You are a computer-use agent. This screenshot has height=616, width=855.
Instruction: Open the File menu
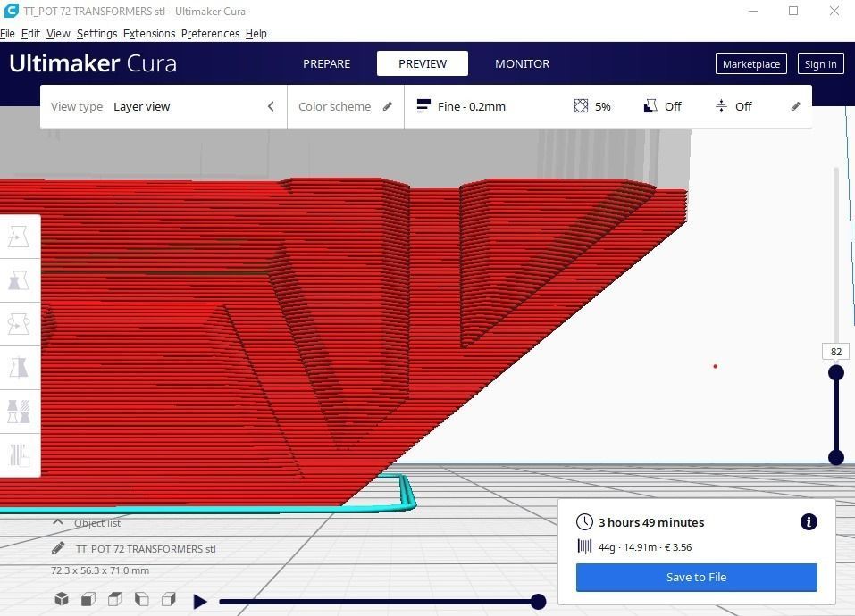pos(8,34)
